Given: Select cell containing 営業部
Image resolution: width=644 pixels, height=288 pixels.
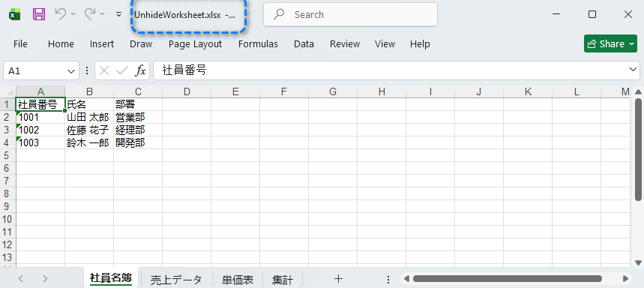Looking at the screenshot, I should [x=138, y=117].
